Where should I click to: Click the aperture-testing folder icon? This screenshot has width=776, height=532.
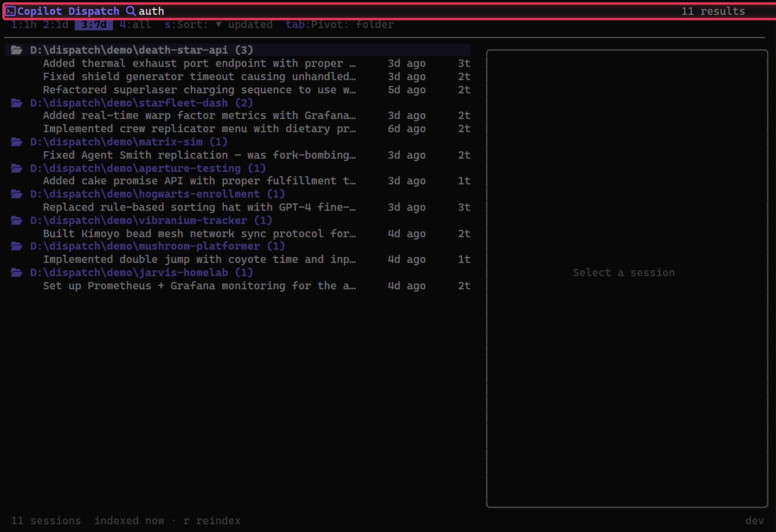[x=16, y=168]
